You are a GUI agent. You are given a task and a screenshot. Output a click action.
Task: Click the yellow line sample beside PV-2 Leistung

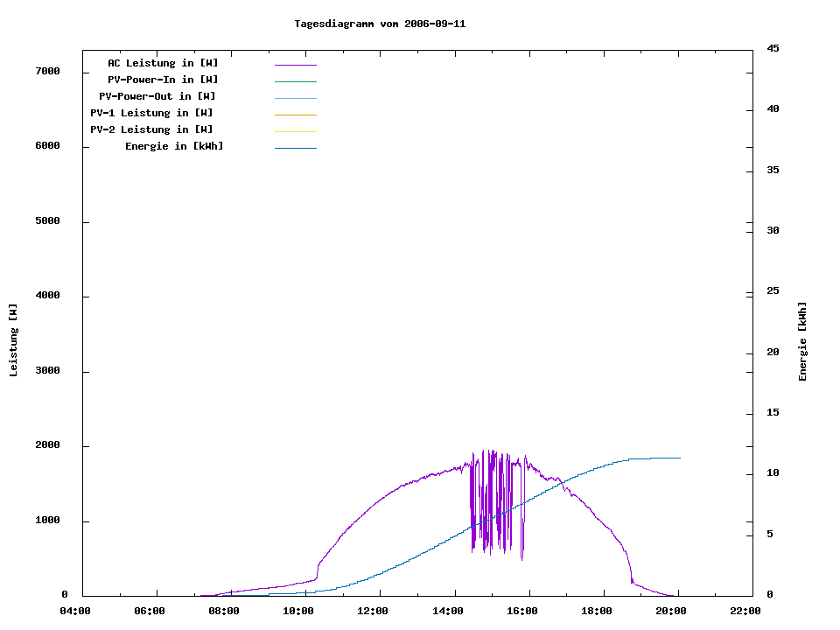(x=295, y=131)
